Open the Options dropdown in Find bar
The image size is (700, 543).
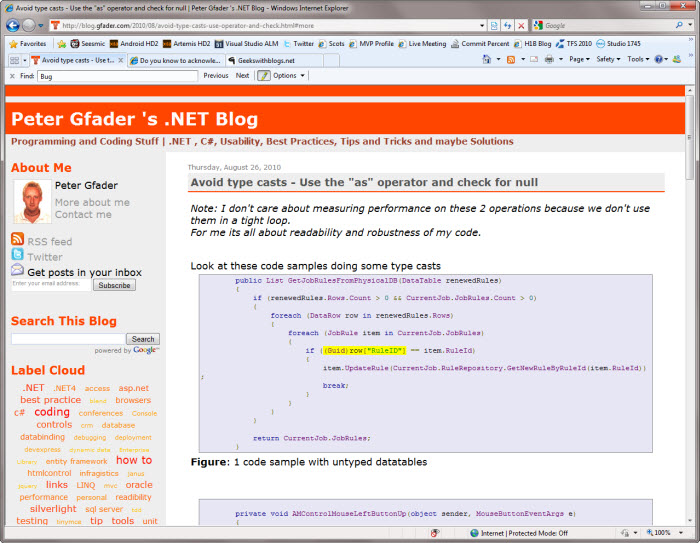click(287, 76)
